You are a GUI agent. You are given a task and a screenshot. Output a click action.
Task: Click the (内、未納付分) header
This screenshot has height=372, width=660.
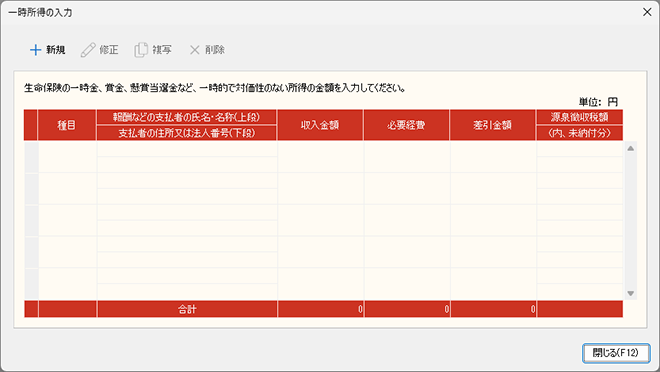(x=580, y=133)
